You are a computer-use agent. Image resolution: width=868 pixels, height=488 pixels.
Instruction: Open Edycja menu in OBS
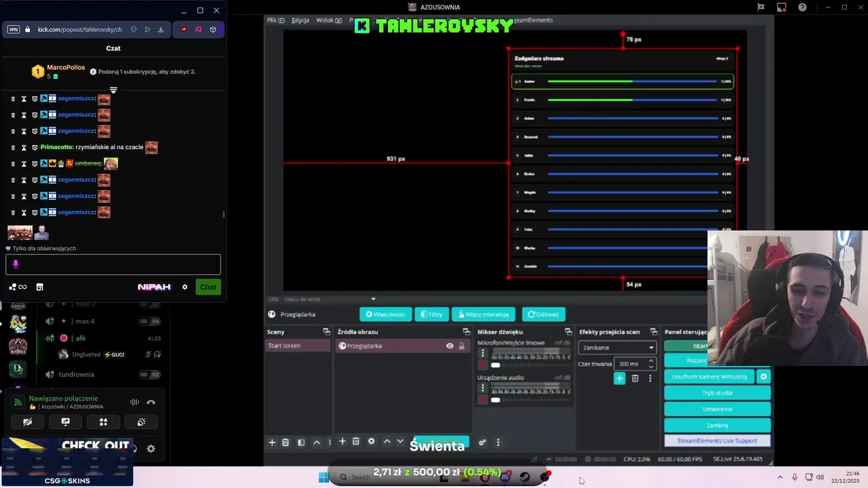pyautogui.click(x=300, y=20)
